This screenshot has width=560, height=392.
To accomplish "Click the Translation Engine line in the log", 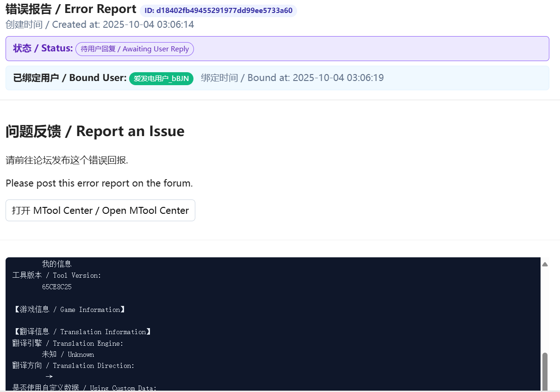I will pos(68,343).
